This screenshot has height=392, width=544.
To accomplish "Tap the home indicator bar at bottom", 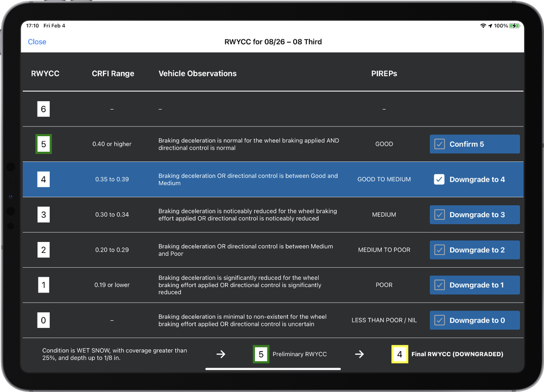I will 273,369.
